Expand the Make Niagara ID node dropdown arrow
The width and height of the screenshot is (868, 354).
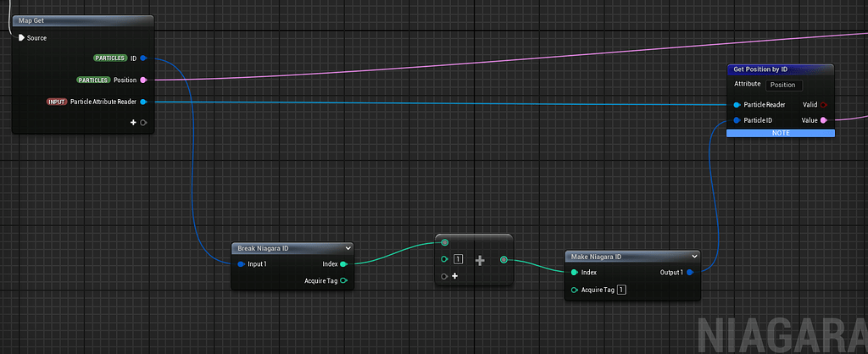[x=694, y=257]
